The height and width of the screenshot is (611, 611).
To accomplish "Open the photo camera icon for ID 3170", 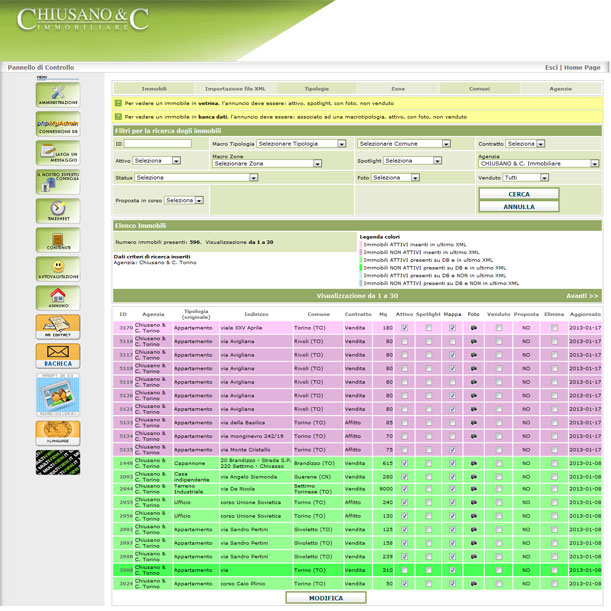I will (473, 328).
